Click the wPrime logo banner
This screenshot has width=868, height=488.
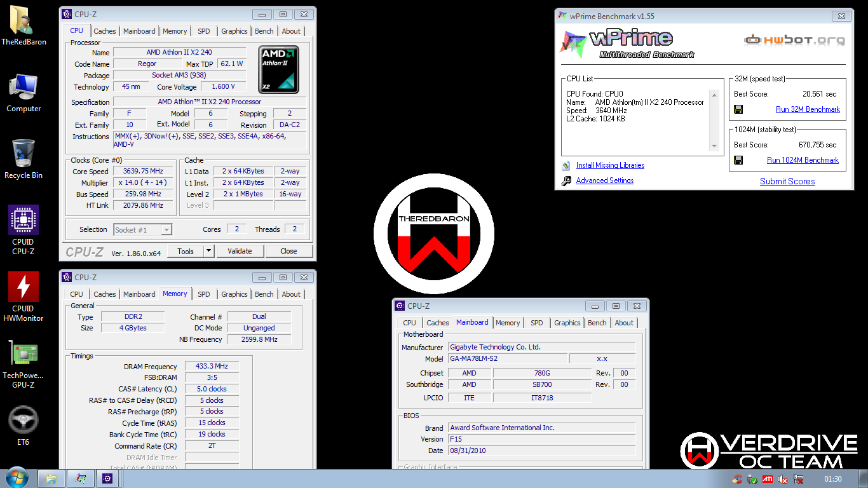pos(626,44)
